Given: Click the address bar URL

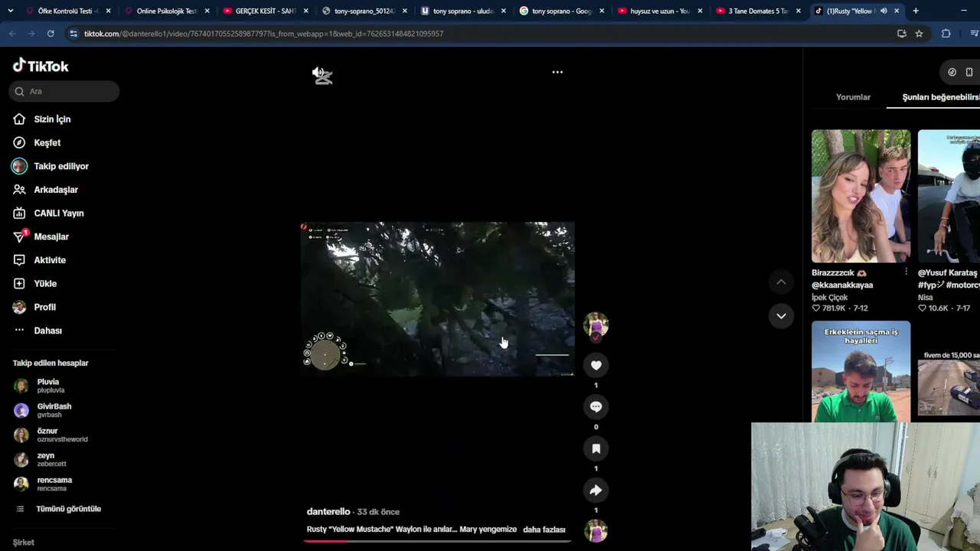Looking at the screenshot, I should [x=263, y=34].
